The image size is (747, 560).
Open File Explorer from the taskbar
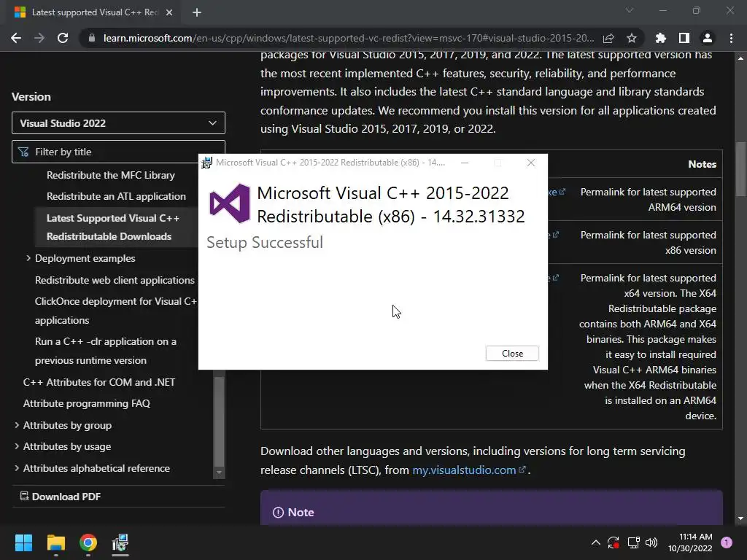pos(55,542)
